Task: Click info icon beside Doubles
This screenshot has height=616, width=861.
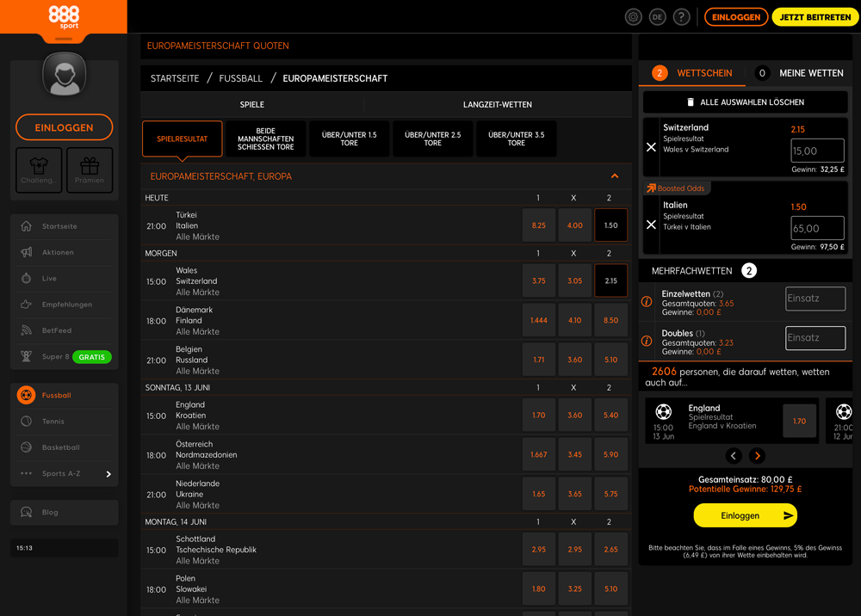Action: 647,341
